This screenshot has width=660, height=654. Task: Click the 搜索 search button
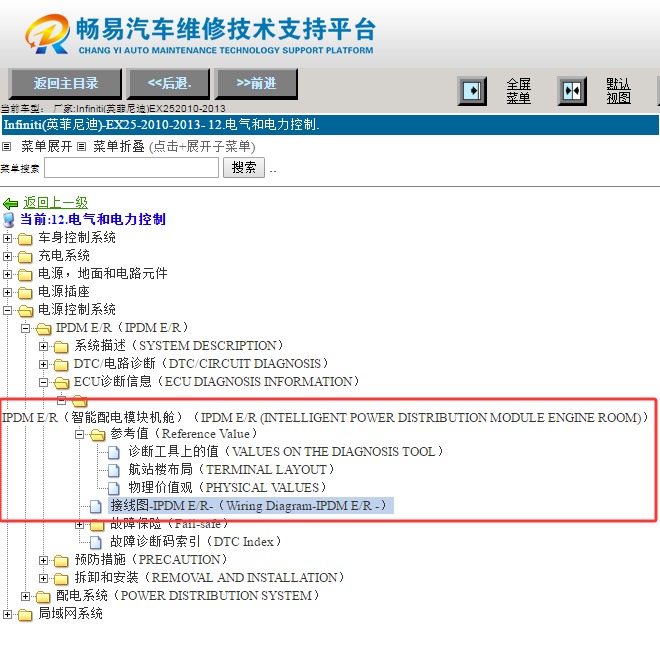point(244,167)
